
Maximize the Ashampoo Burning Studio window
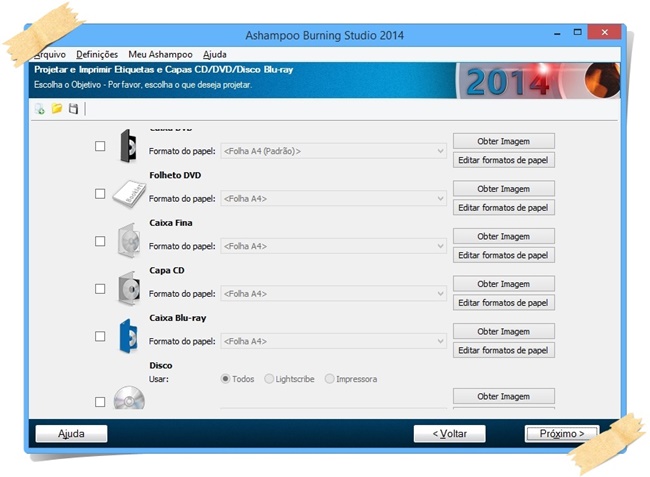577,32
